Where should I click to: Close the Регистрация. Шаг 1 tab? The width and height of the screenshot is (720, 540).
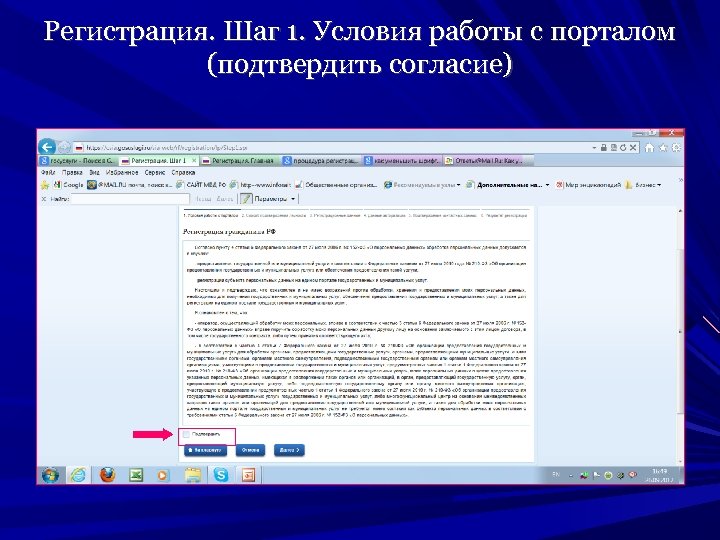(x=194, y=161)
